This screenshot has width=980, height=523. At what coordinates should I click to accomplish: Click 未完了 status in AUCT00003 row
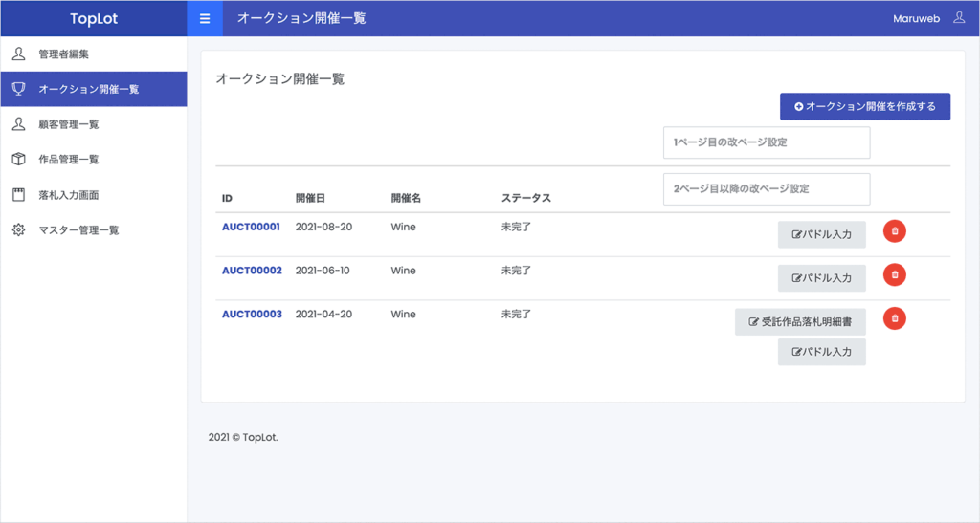[516, 315]
